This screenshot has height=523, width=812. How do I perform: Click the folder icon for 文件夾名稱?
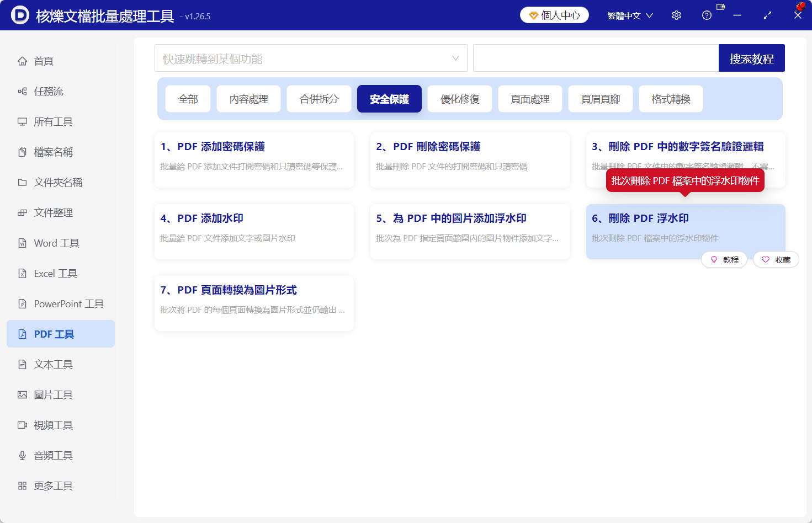22,183
